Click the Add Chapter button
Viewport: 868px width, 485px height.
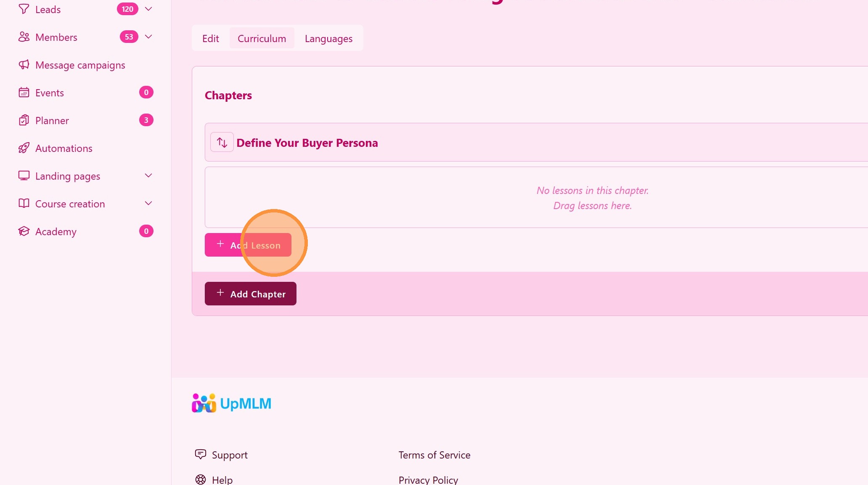tap(251, 294)
